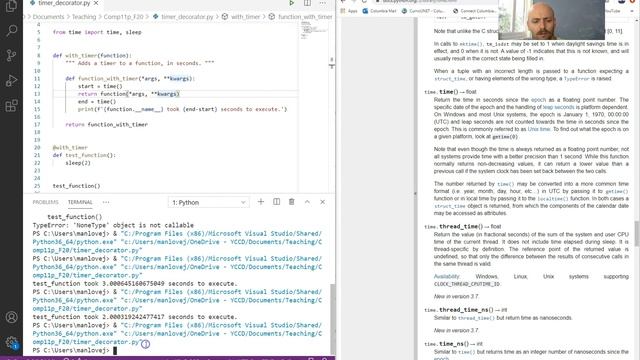Select timer_decorator.py breadcrumb segment
The width and height of the screenshot is (640, 360).
[187, 17]
